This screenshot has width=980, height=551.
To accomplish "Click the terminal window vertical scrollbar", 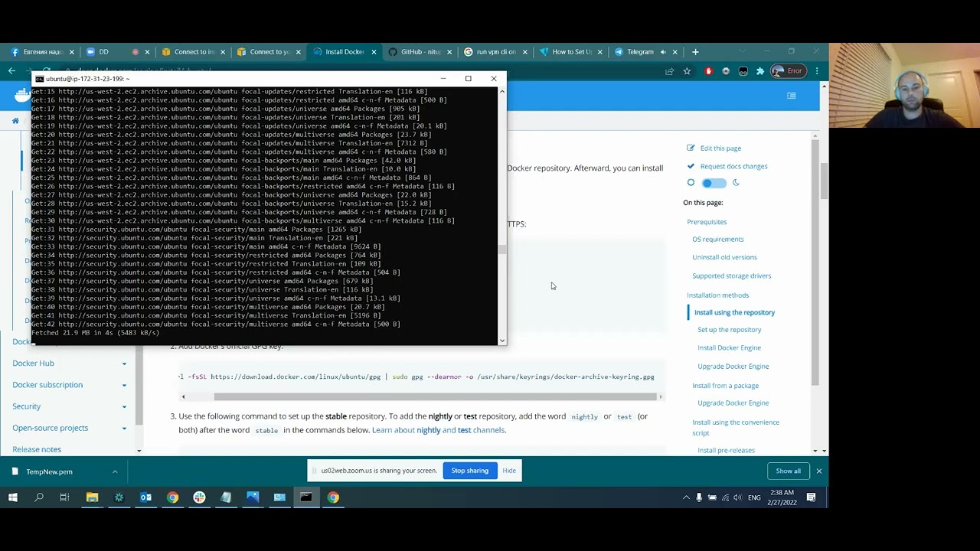I will (502, 249).
